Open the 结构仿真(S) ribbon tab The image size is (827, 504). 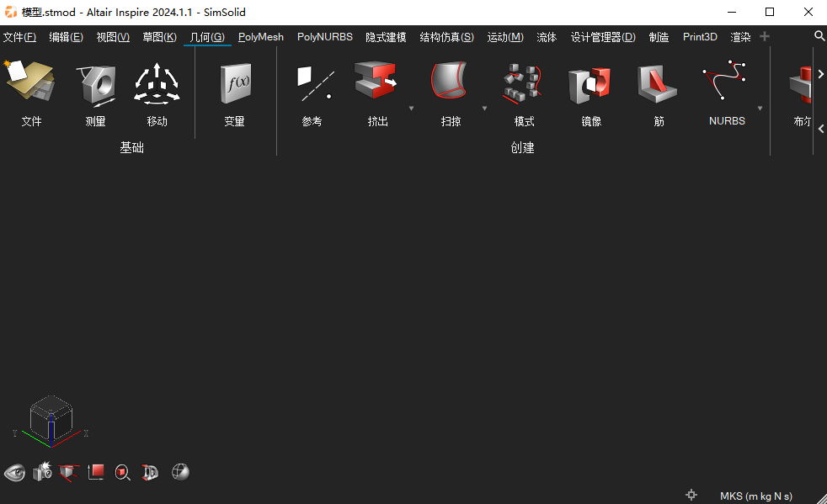(x=446, y=37)
